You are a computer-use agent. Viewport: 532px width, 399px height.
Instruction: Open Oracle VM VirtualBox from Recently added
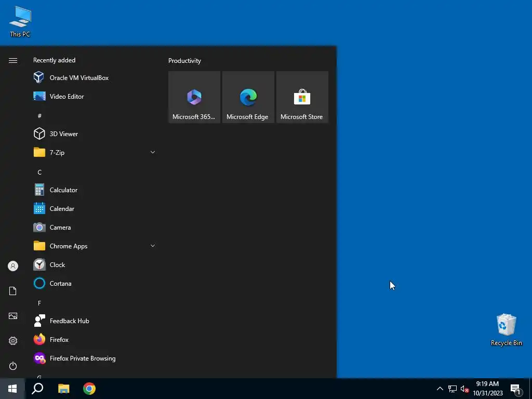[x=95, y=78]
